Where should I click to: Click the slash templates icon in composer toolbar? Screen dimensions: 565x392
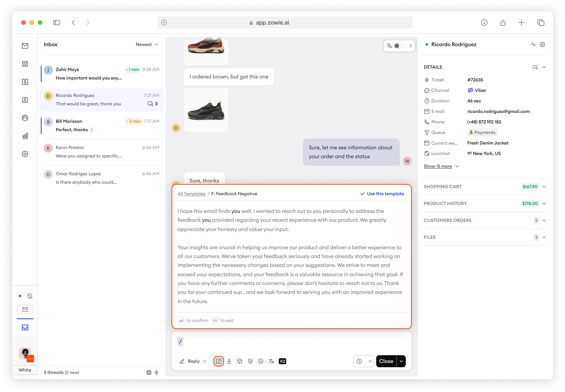coord(218,361)
